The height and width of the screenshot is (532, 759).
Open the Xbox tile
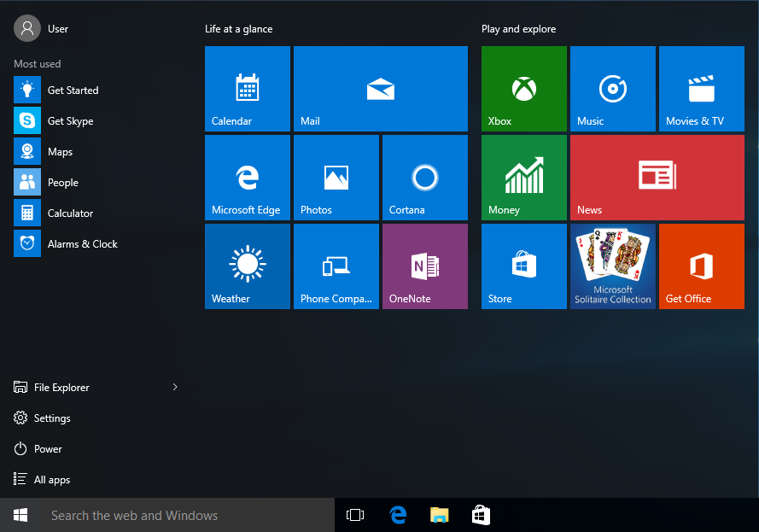click(523, 89)
